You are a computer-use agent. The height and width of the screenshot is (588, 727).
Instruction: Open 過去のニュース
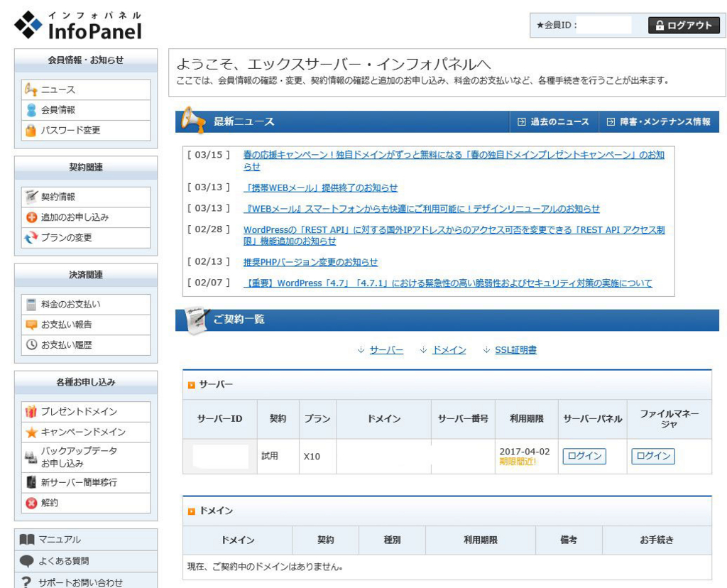(x=554, y=122)
